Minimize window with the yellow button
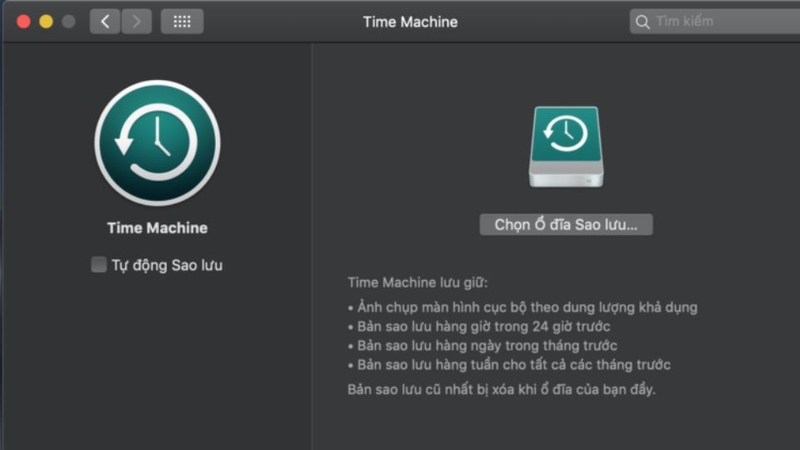 coord(46,21)
